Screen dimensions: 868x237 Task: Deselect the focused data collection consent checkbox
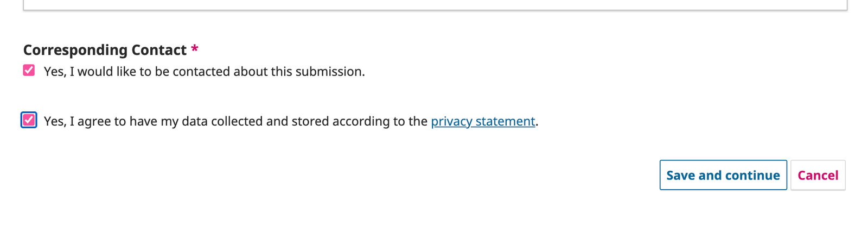[x=29, y=120]
